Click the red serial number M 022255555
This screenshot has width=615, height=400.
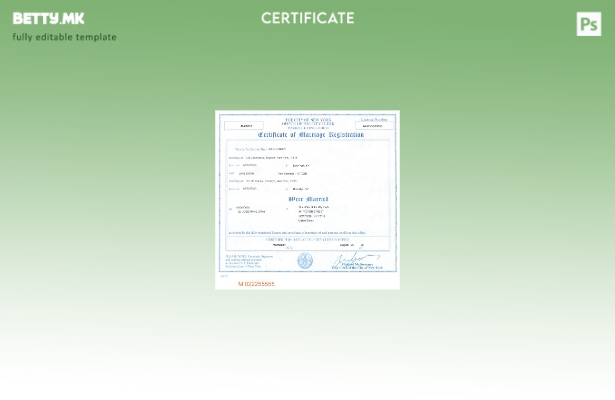click(x=256, y=284)
